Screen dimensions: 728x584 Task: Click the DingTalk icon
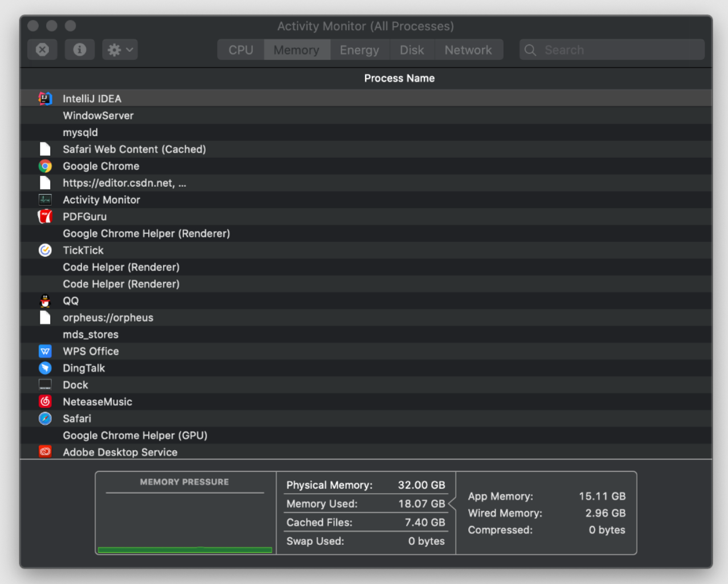[x=45, y=368]
